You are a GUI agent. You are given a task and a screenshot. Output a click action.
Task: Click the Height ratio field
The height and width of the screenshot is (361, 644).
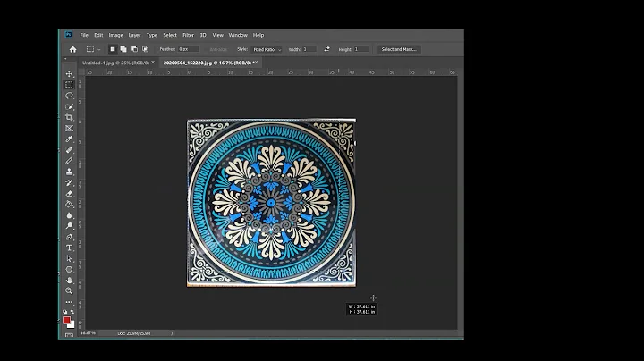[x=361, y=49]
